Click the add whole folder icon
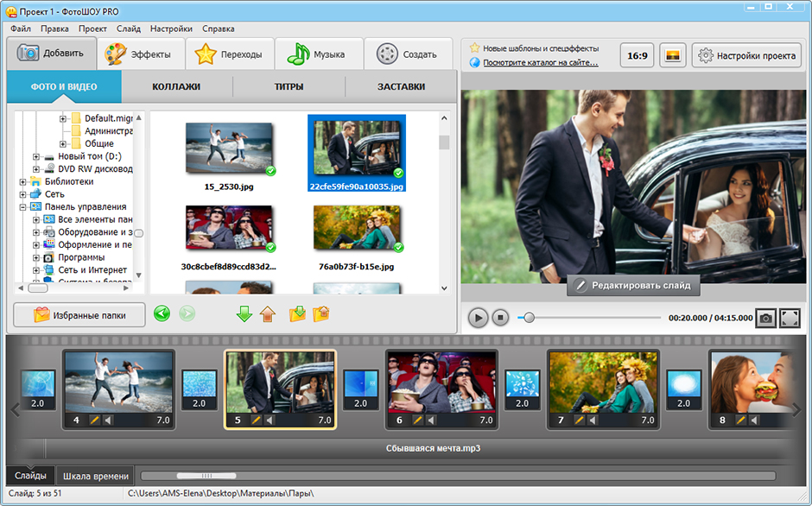Viewport: 812px width, 506px height. [x=297, y=313]
